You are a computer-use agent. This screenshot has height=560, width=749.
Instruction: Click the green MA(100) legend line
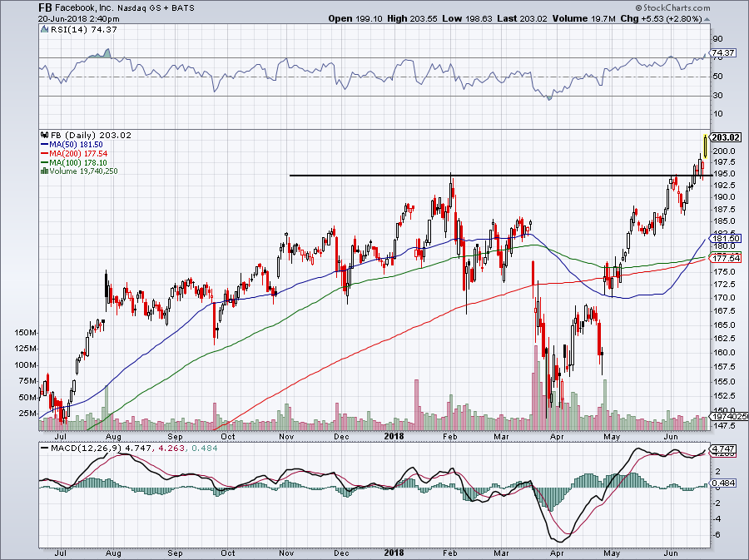45,163
